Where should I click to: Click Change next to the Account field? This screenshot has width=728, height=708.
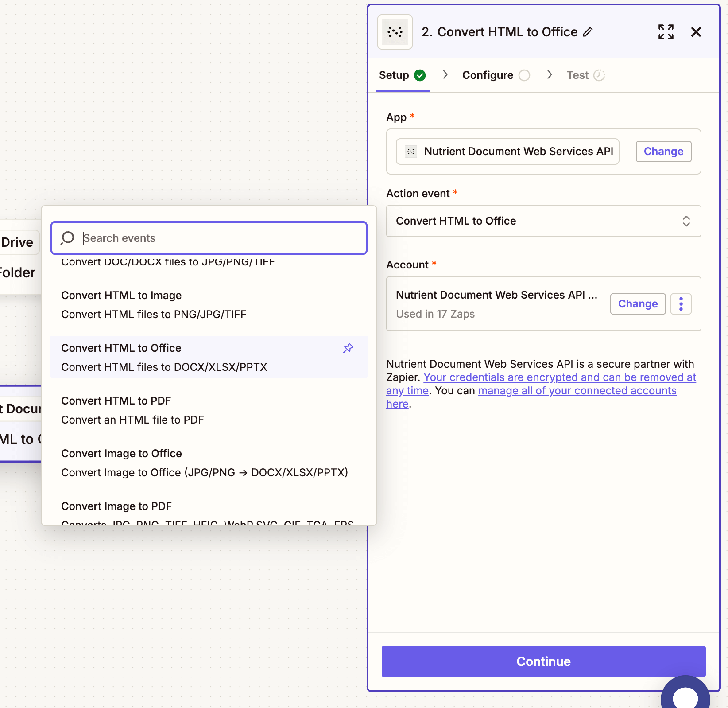click(x=638, y=304)
